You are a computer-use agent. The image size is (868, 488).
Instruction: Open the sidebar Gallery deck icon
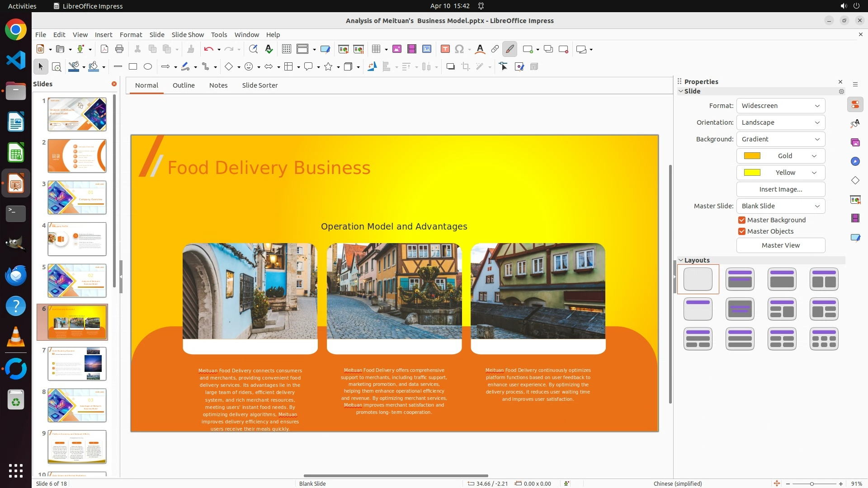coord(855,143)
